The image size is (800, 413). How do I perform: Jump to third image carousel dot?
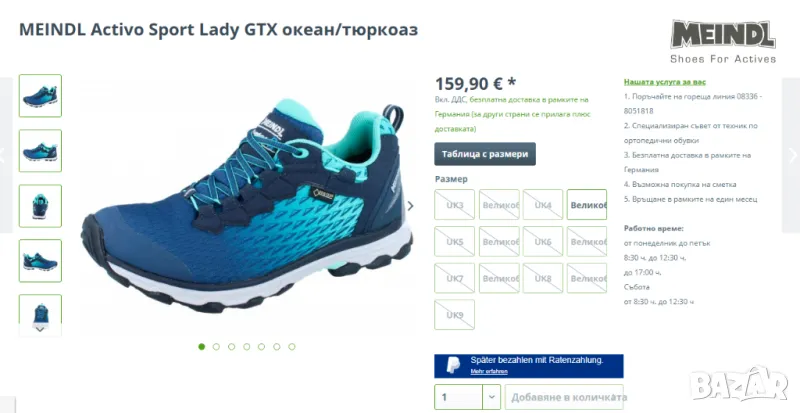[x=232, y=347]
